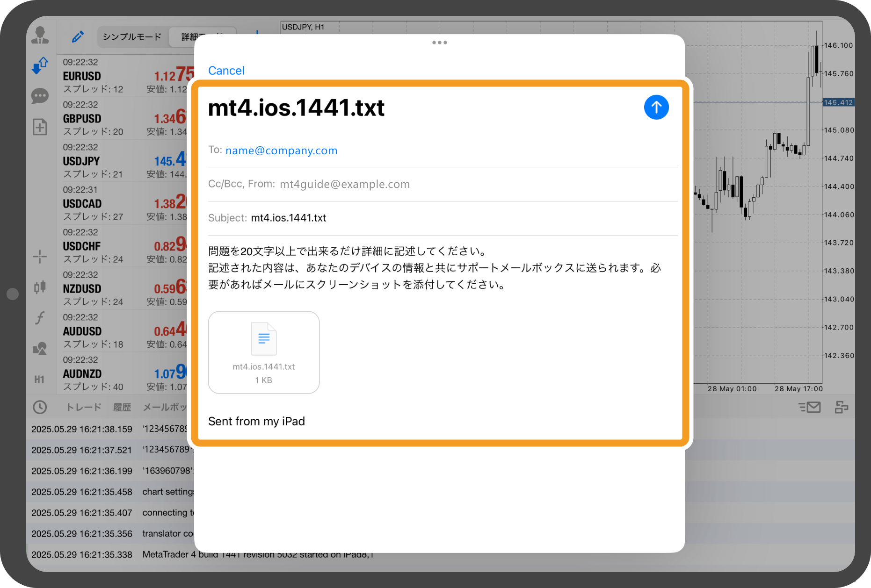This screenshot has width=871, height=588.
Task: Click the candlestick chart type icon
Action: tap(40, 287)
